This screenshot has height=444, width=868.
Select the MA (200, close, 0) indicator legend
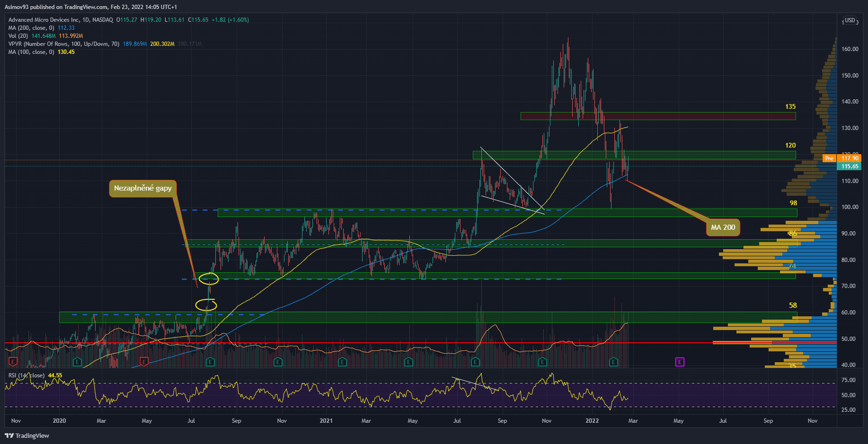tap(31, 28)
